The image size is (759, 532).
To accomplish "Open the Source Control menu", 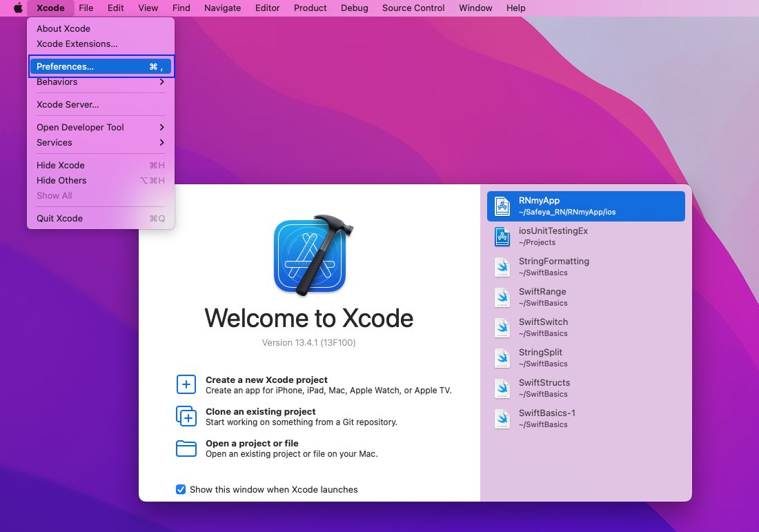I will coord(413,8).
